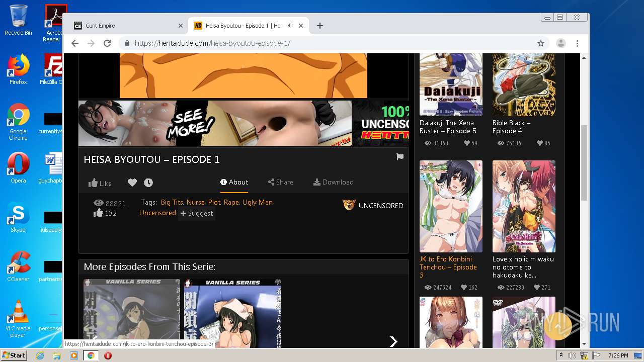
Task: Launch Skype from the desktop icon
Action: [x=18, y=217]
